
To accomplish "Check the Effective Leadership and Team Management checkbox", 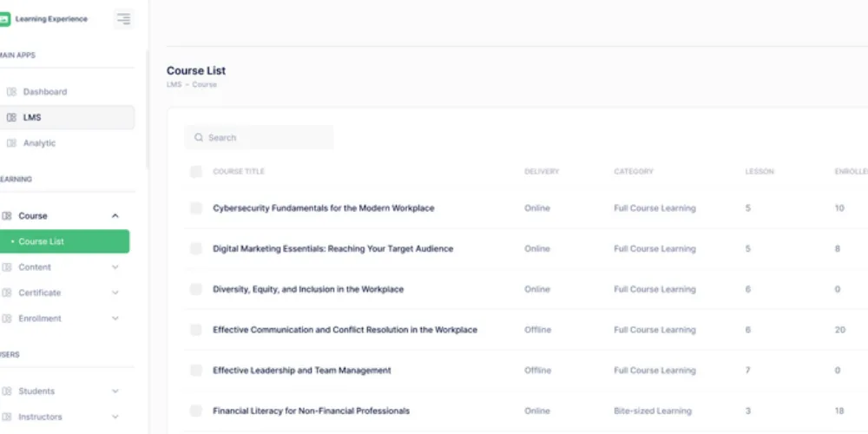I will (x=196, y=371).
